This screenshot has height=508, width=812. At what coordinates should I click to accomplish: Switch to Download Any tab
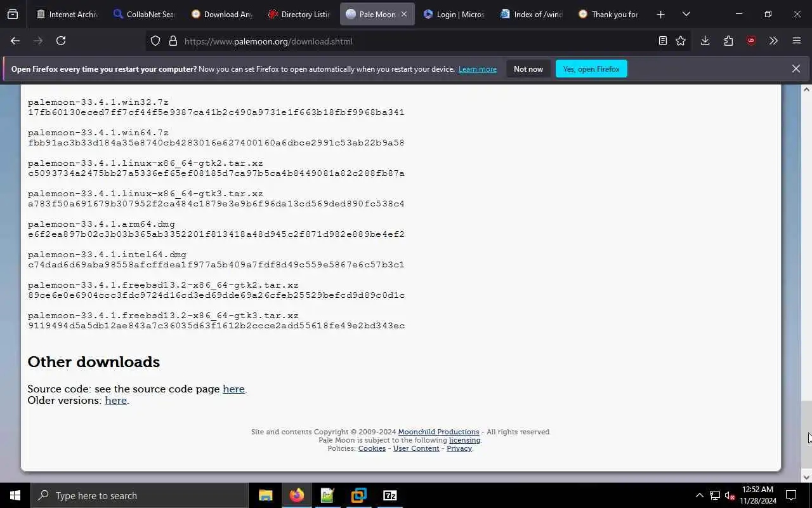click(221, 14)
